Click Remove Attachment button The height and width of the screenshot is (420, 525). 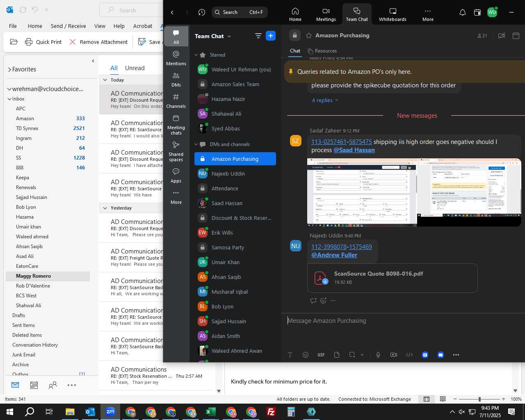98,42
